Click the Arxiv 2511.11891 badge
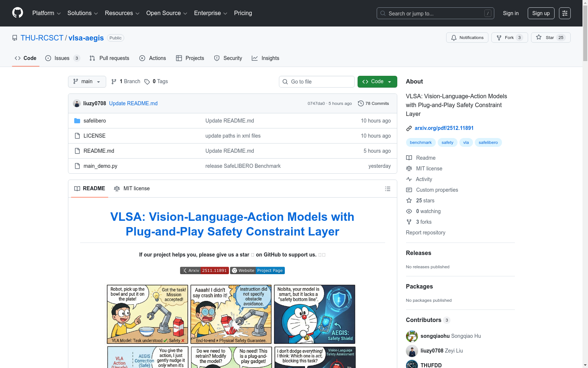Image resolution: width=588 pixels, height=368 pixels. [x=204, y=270]
